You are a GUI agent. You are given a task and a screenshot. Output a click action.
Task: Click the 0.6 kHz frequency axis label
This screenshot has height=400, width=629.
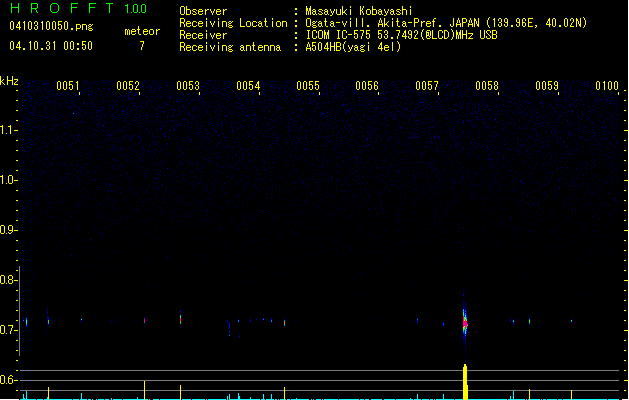[x=7, y=380]
